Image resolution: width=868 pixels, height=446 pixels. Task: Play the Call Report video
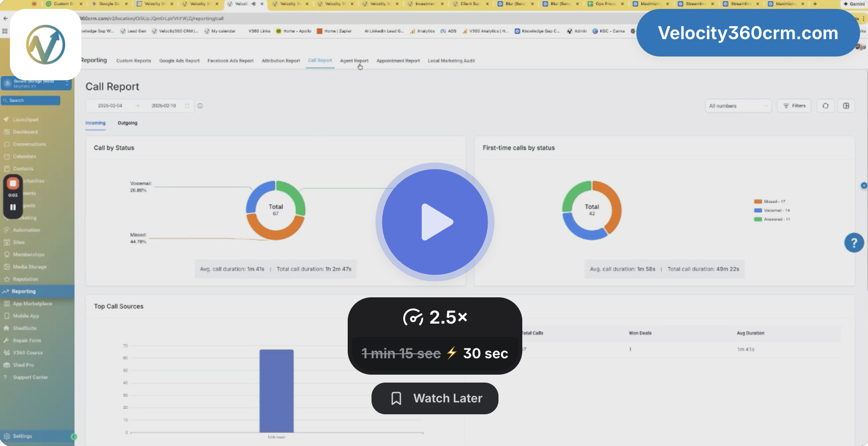tap(435, 222)
